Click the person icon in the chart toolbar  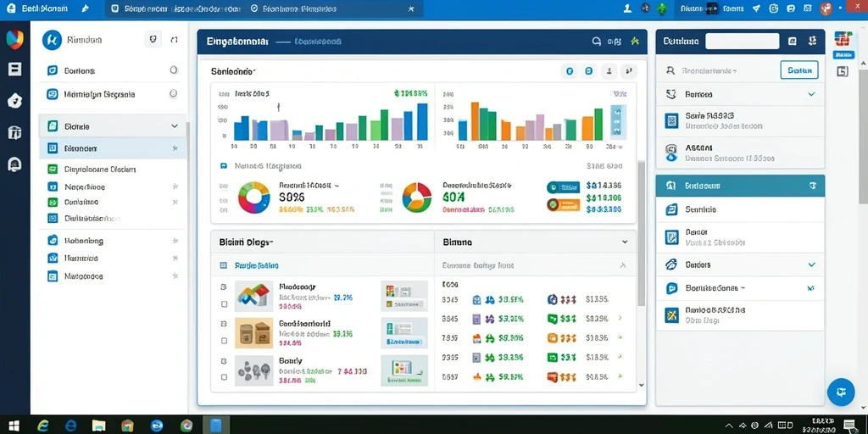[x=609, y=71]
